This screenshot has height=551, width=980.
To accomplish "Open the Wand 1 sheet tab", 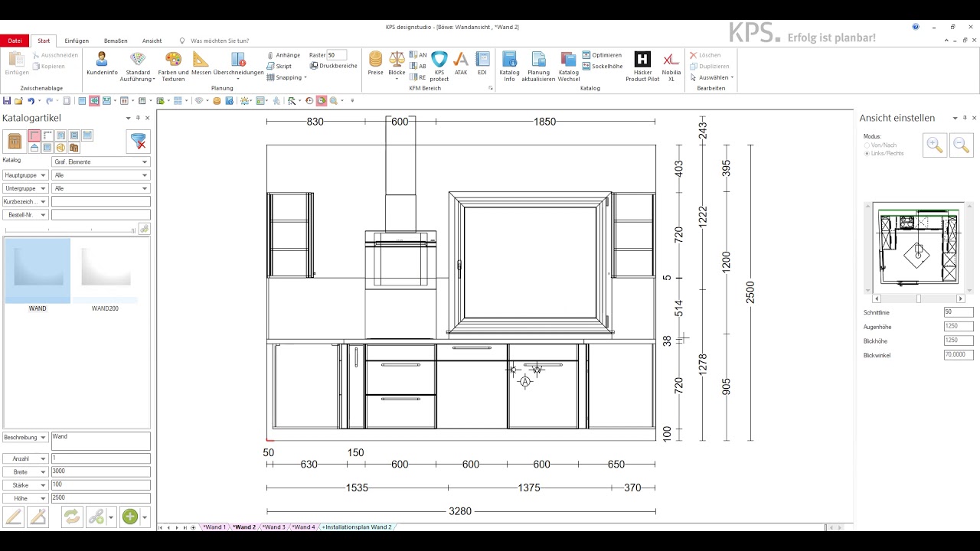I will click(214, 527).
